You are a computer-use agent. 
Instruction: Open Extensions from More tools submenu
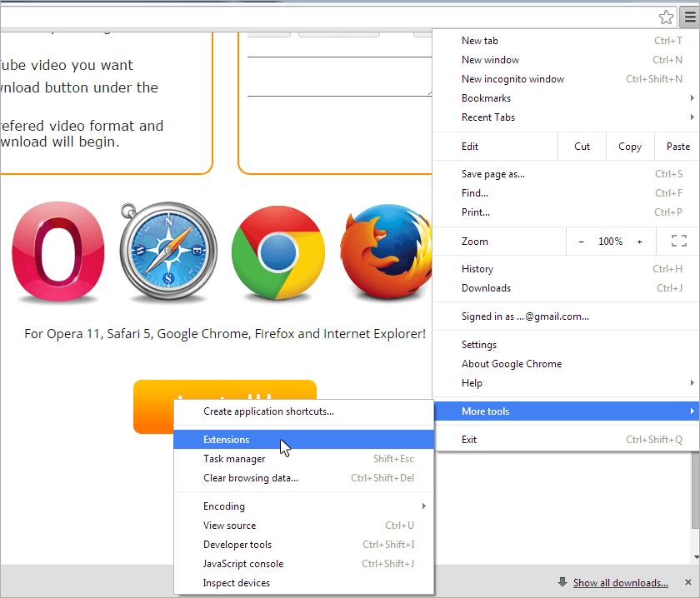pos(303,440)
